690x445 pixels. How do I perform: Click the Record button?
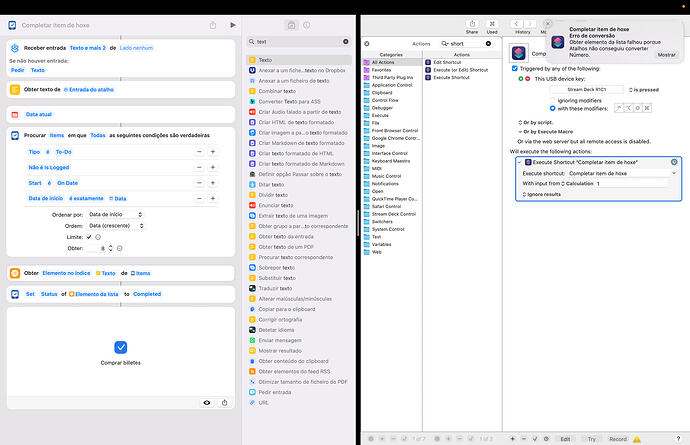pyautogui.click(x=618, y=439)
